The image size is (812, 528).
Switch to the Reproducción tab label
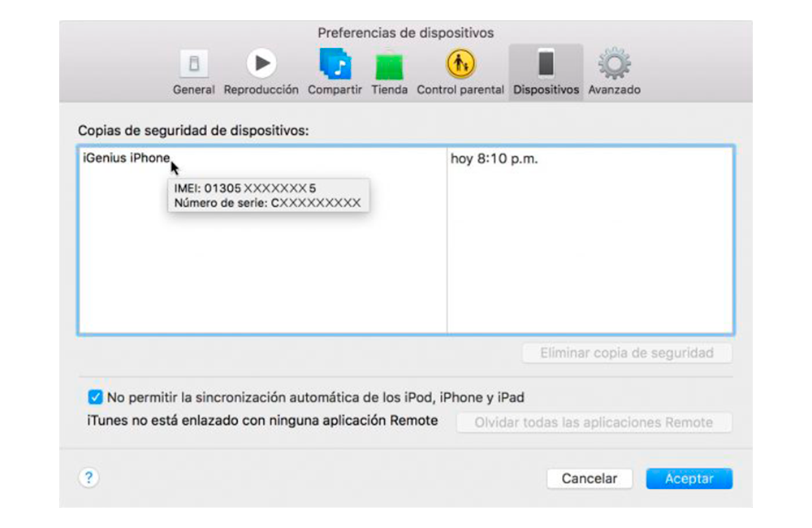click(x=261, y=89)
